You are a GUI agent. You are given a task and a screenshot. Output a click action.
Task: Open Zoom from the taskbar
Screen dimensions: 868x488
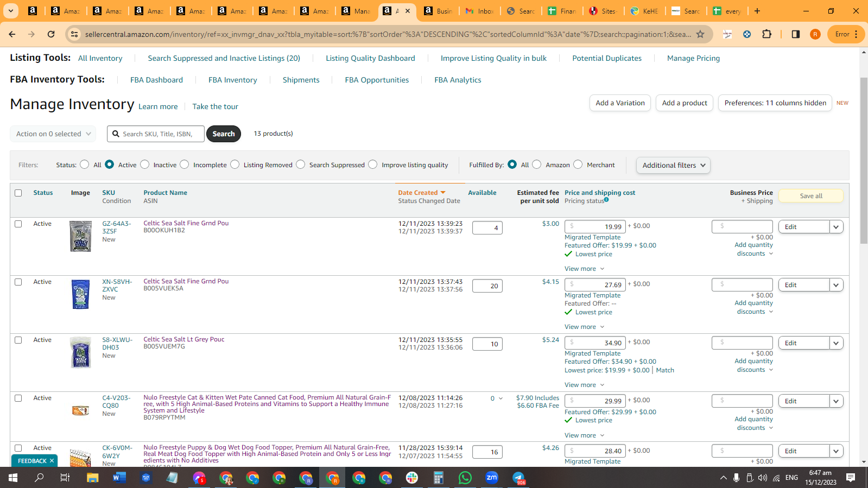[x=492, y=478]
